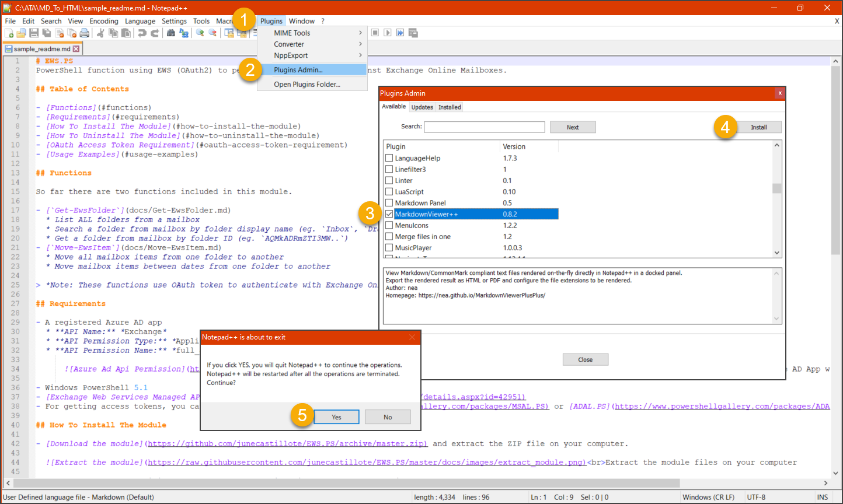Viewport: 843px width, 504px height.
Task: Click the plugin list scroll-down arrow
Action: tap(776, 253)
